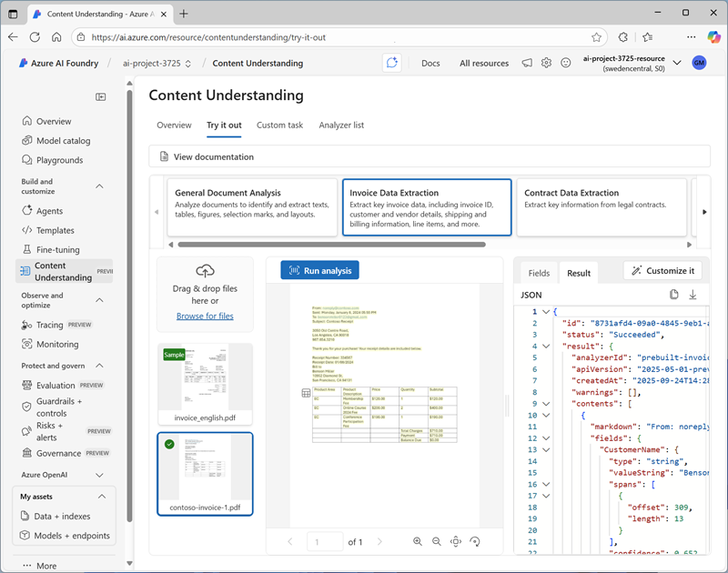
Task: Rotate the document preview
Action: (x=475, y=541)
